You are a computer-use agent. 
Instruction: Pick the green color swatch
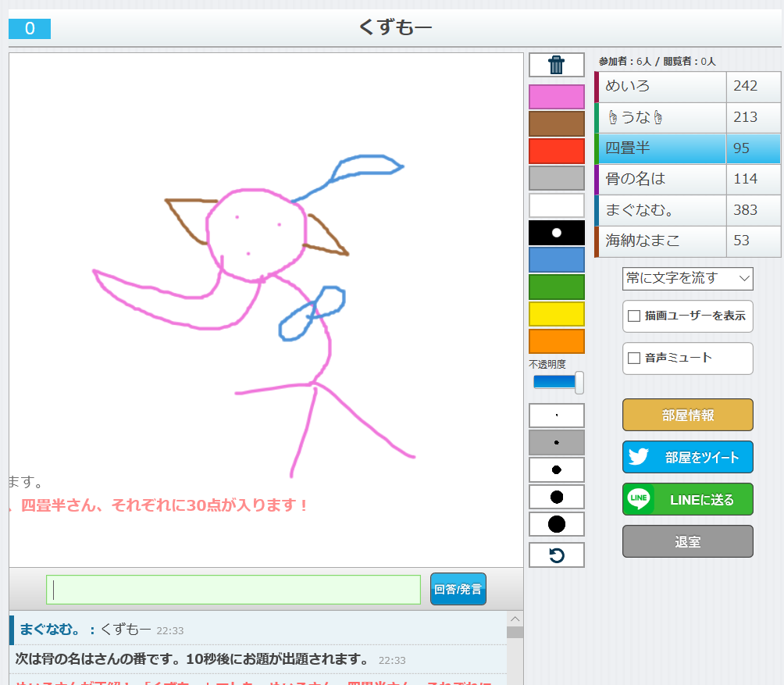click(x=557, y=287)
